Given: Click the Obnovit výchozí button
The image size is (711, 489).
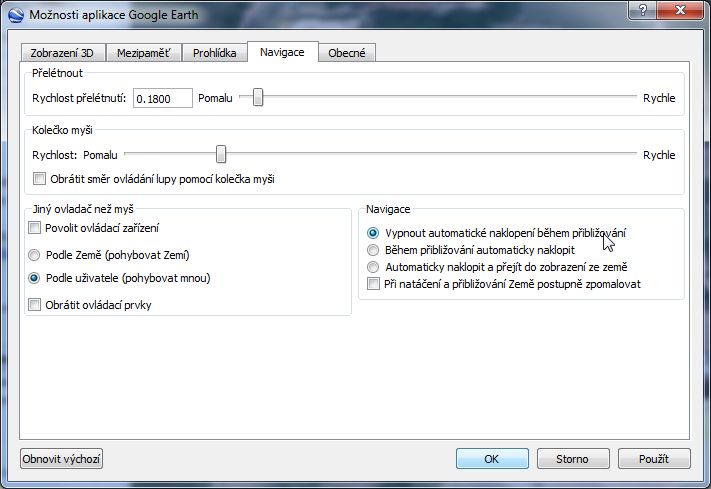Looking at the screenshot, I should [x=61, y=459].
